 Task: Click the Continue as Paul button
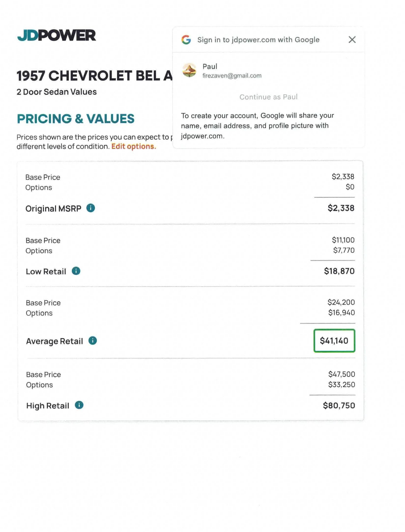click(x=268, y=97)
